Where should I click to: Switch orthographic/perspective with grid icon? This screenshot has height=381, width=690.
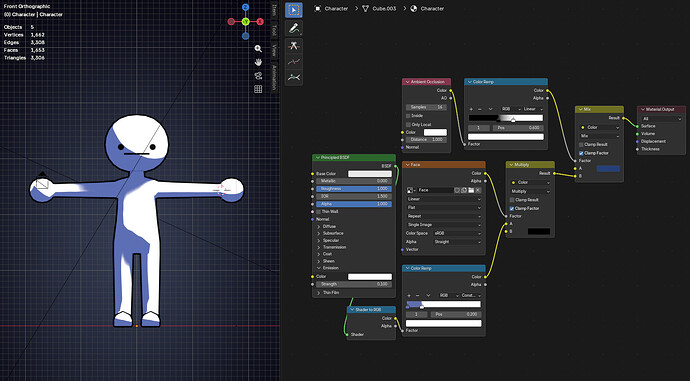pos(258,89)
